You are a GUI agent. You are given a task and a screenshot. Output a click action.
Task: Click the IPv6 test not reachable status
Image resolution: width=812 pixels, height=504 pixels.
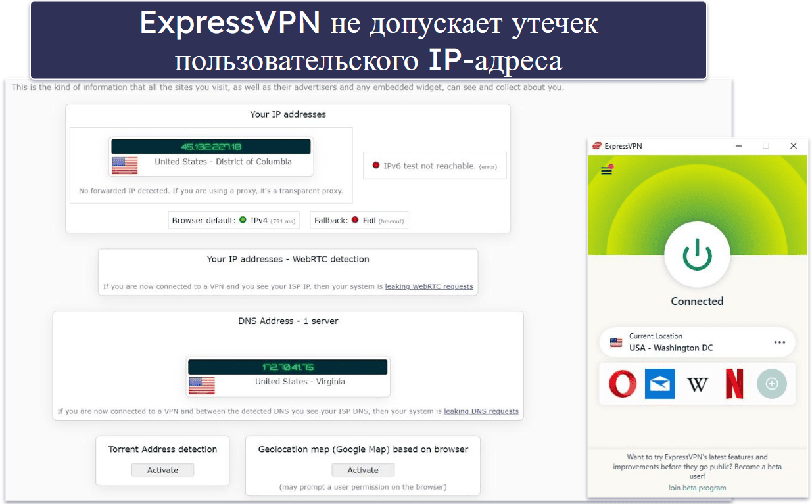(435, 166)
